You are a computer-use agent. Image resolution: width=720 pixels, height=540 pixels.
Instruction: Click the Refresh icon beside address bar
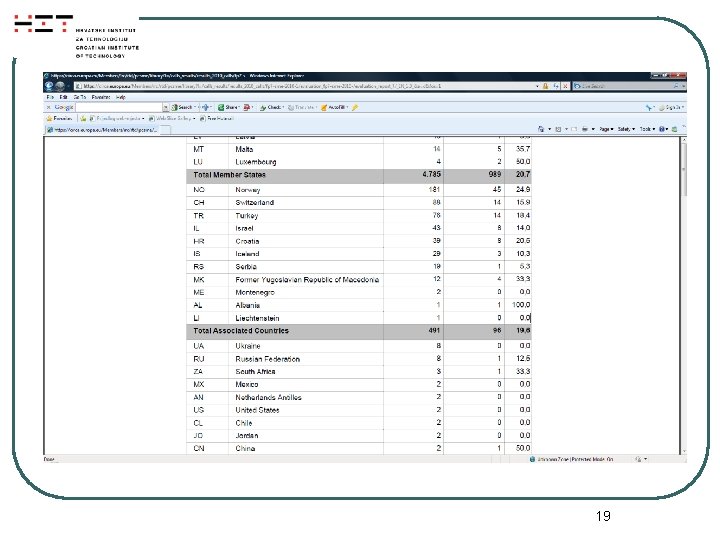point(556,86)
